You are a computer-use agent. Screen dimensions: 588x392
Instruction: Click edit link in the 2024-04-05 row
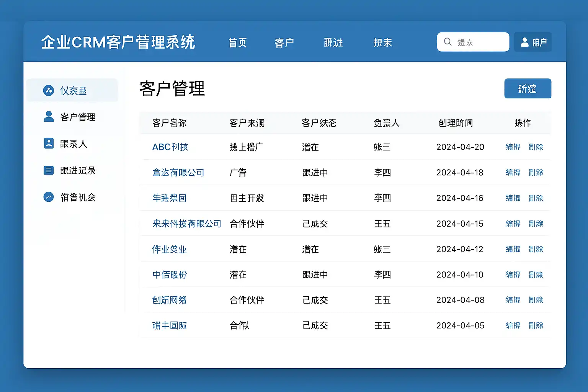coord(513,325)
